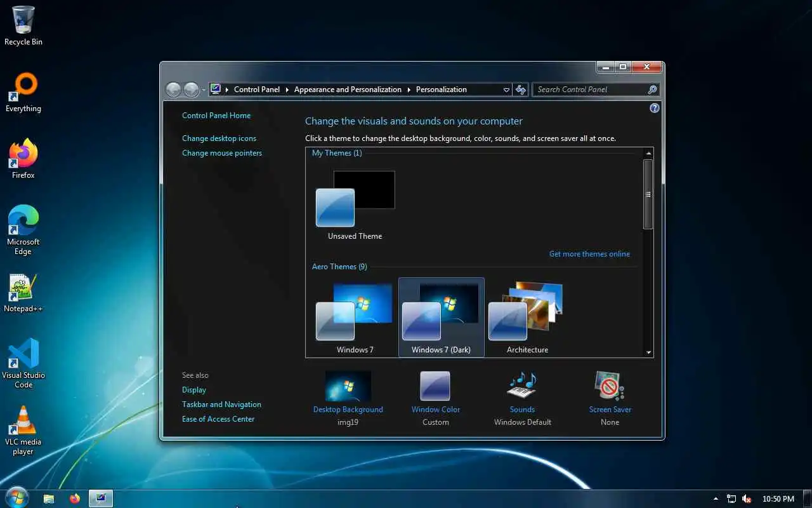Open the Screen Saver settings icon
812x508 pixels.
pyautogui.click(x=610, y=386)
